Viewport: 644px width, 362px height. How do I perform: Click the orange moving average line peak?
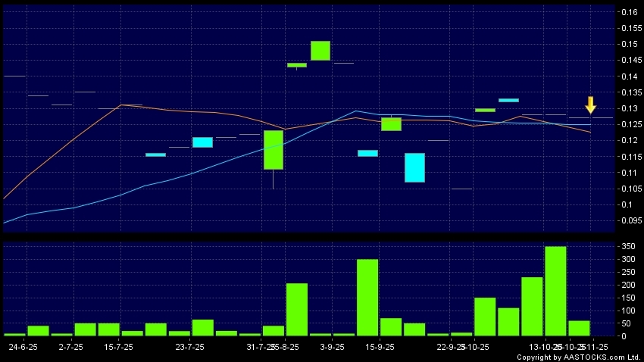121,105
